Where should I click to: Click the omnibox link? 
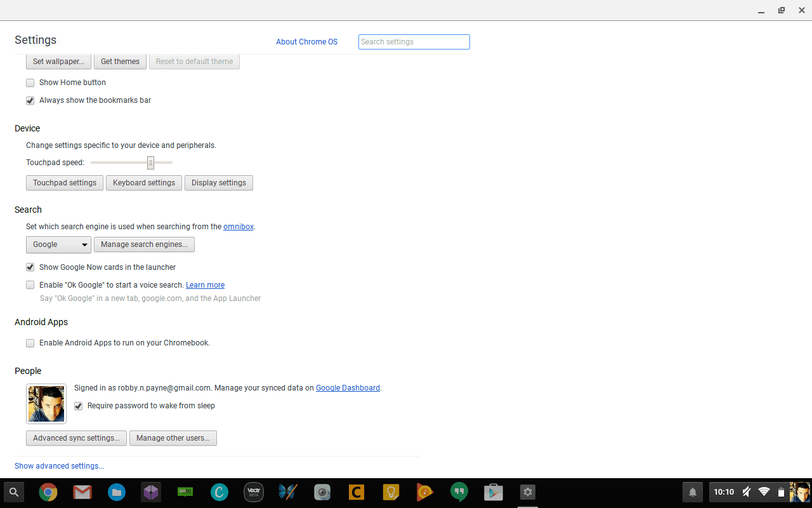(x=238, y=226)
